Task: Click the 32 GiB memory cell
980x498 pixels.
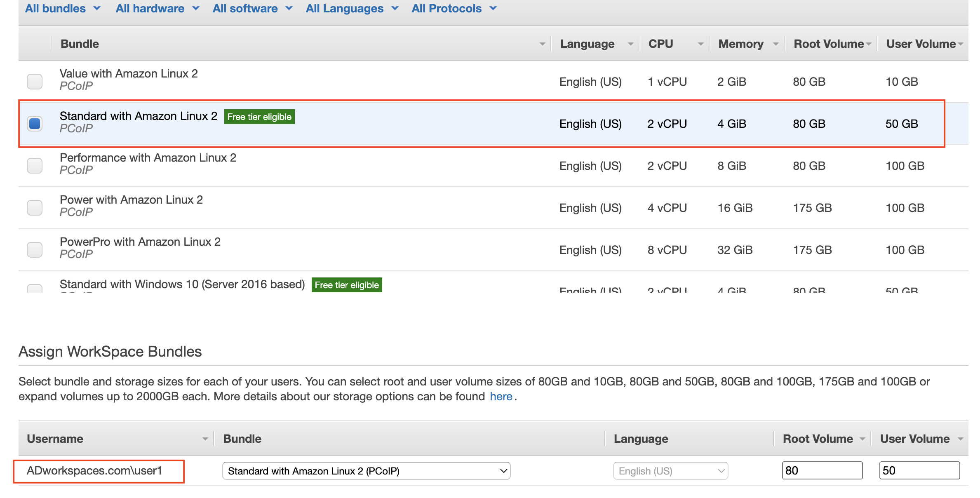Action: (735, 250)
